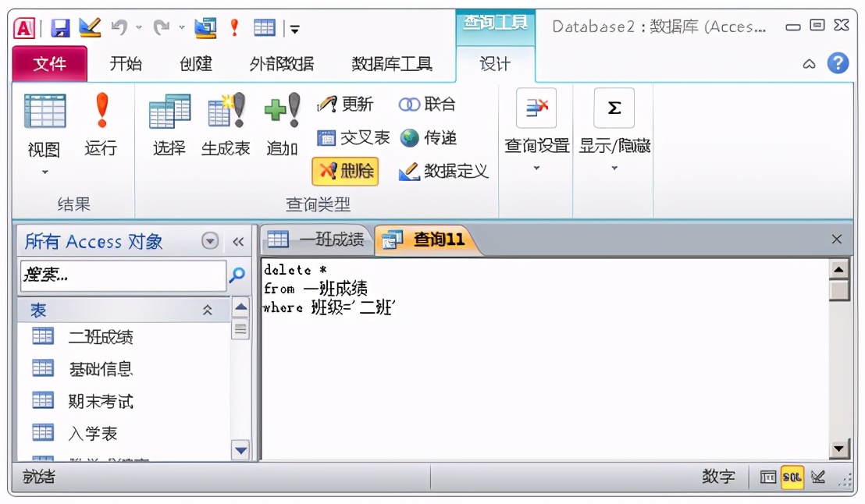Choose the 交叉表 crosstab query type
Image resolution: width=865 pixels, height=504 pixels.
click(x=353, y=137)
